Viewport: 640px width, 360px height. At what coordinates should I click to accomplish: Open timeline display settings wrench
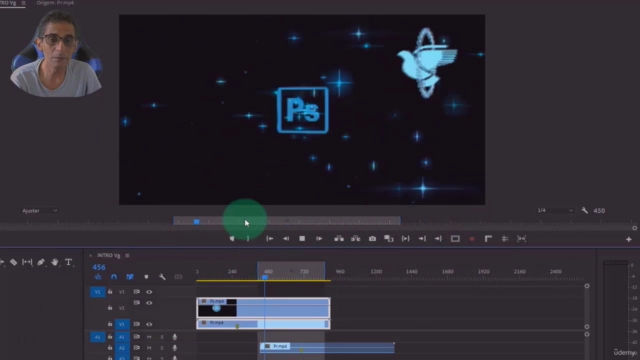coord(162,277)
